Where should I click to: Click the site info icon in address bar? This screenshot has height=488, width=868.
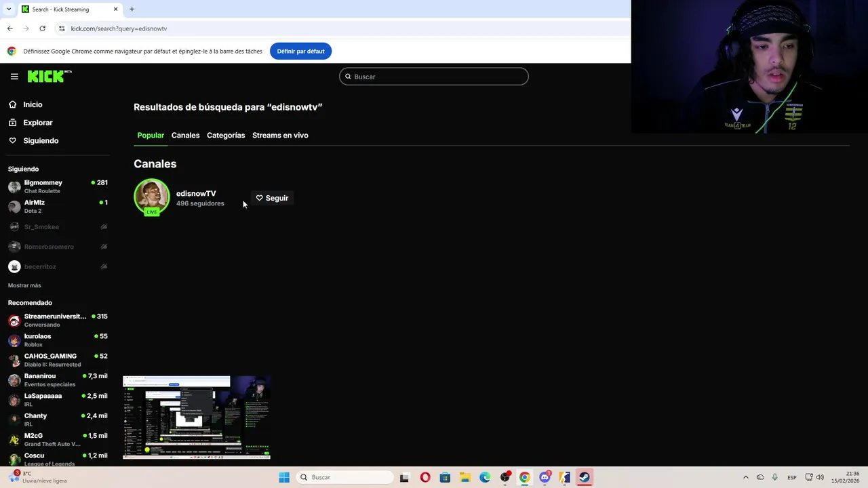[x=62, y=28]
